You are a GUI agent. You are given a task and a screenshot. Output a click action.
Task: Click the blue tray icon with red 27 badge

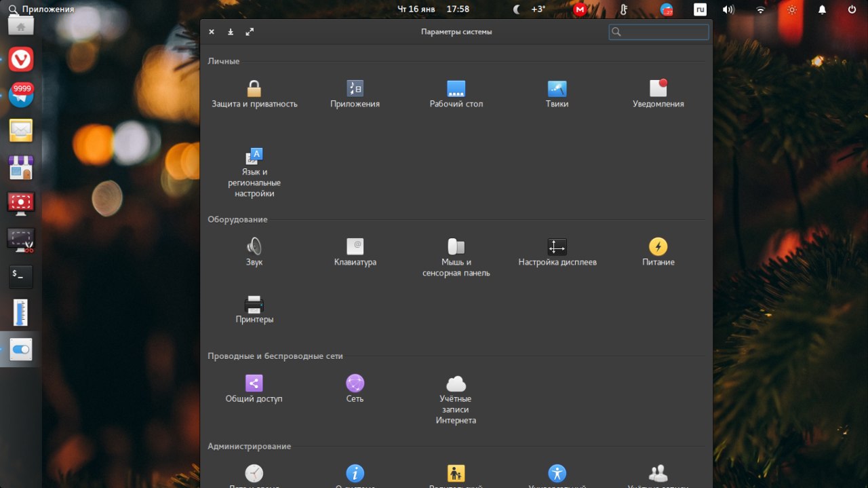(x=667, y=10)
